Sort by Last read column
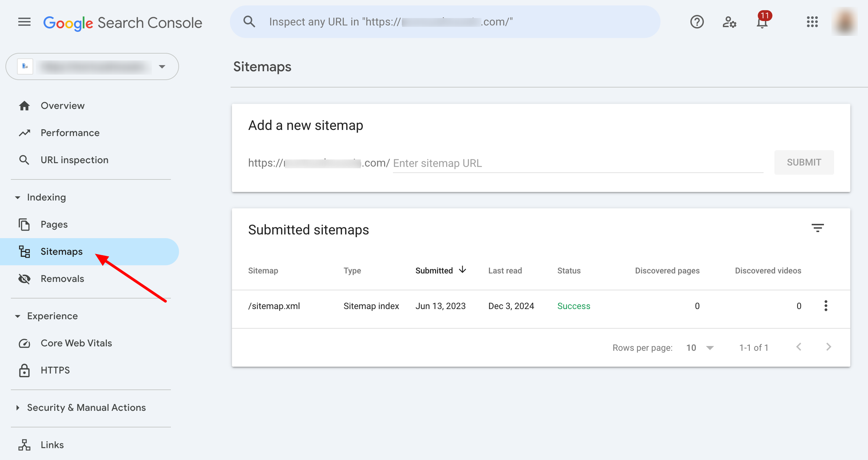 tap(505, 271)
